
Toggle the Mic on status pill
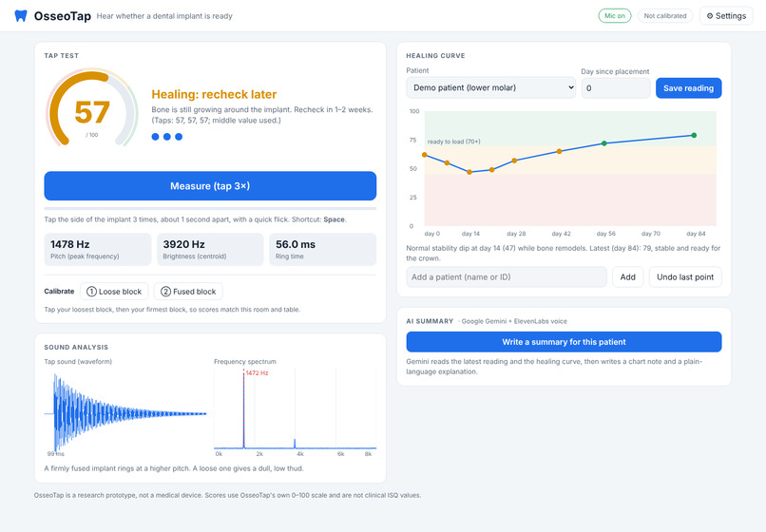click(615, 15)
